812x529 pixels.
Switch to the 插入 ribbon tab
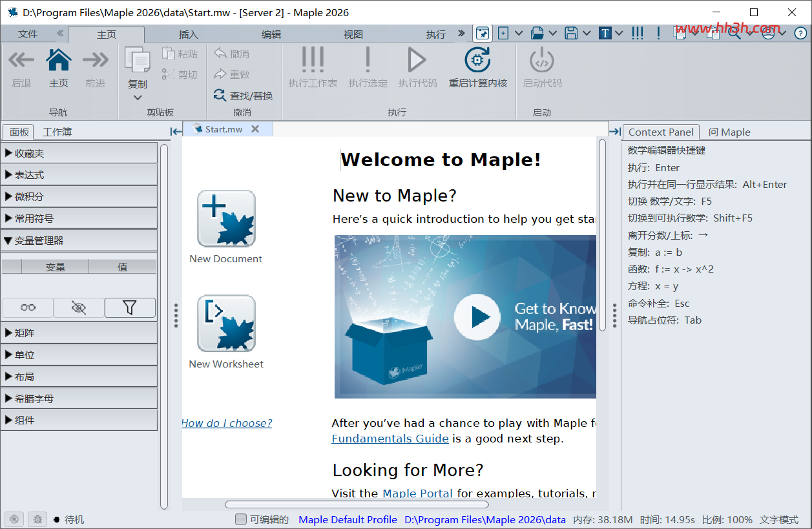[x=189, y=34]
